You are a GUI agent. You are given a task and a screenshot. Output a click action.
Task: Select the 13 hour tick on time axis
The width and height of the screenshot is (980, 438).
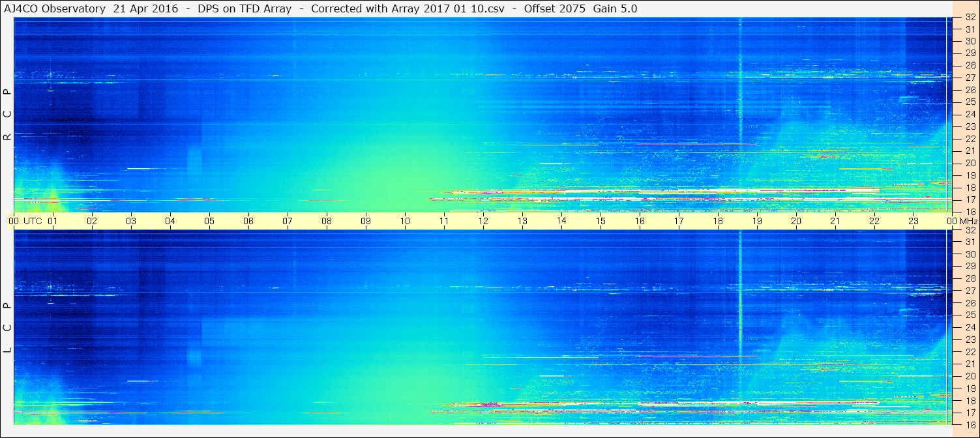click(522, 221)
